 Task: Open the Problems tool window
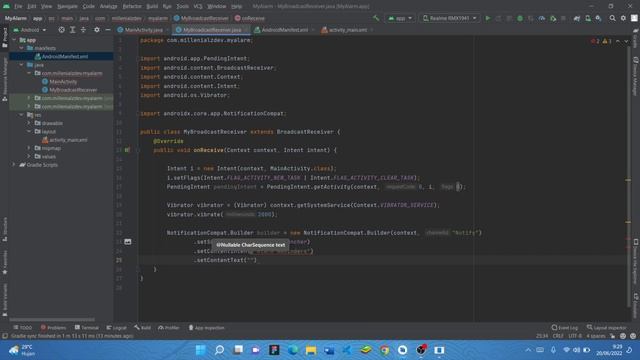tap(53, 328)
